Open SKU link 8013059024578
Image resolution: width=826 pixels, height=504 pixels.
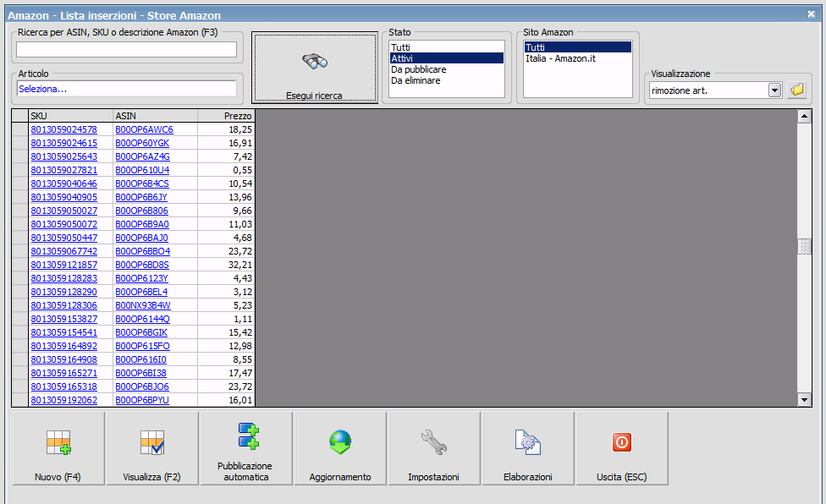64,129
